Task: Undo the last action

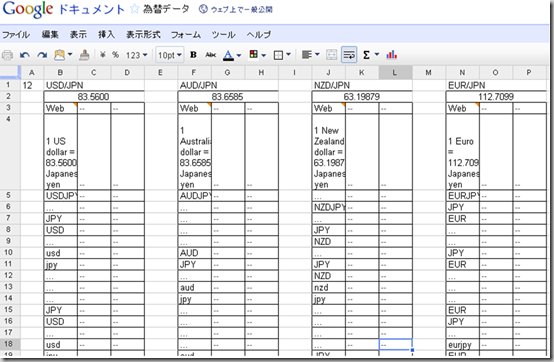Action: [x=25, y=55]
